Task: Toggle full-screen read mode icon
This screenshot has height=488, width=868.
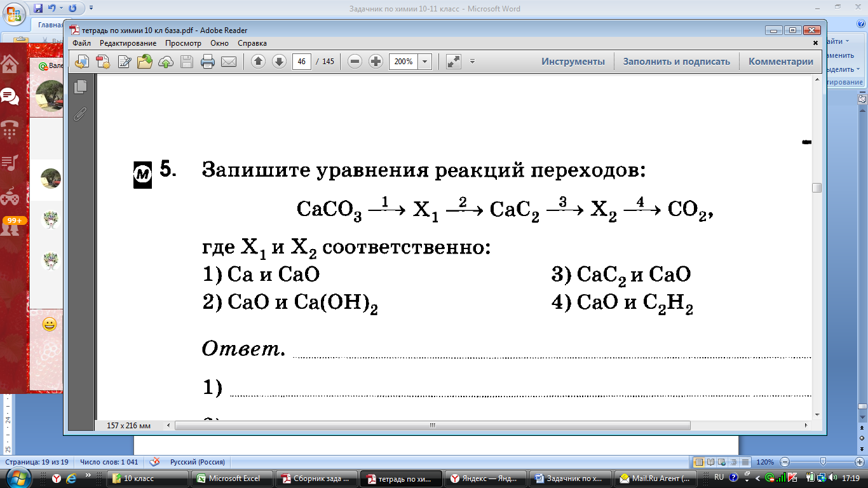Action: pos(453,62)
